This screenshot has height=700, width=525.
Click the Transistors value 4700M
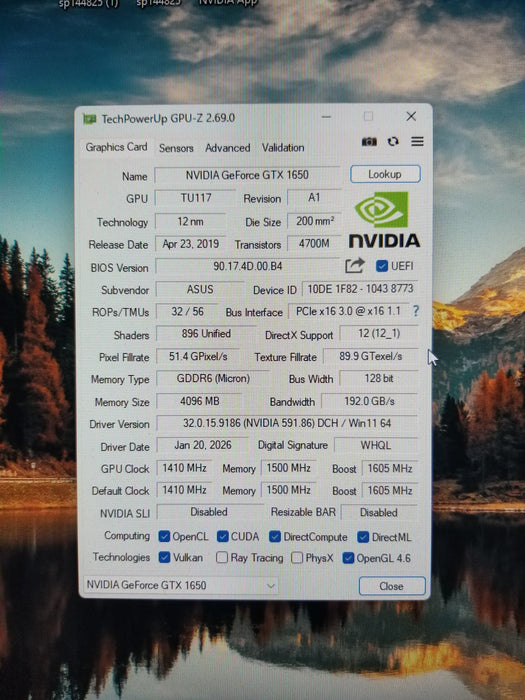tap(314, 244)
